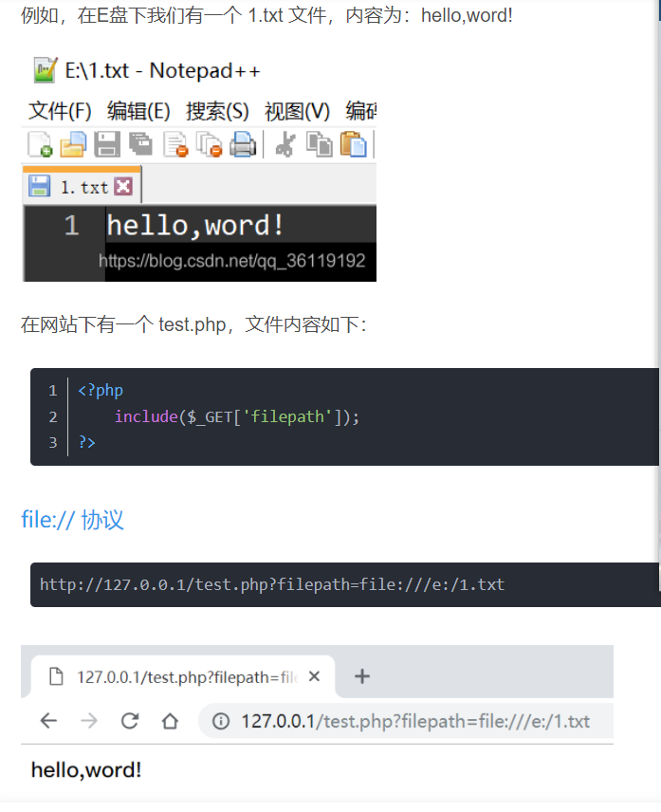Click the browser home button
The width and height of the screenshot is (661, 812).
pos(170,720)
